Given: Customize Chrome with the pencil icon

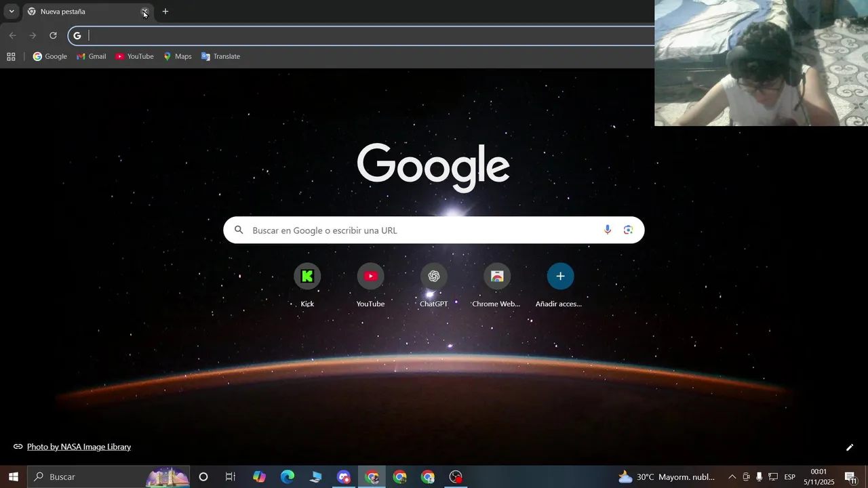Looking at the screenshot, I should (x=850, y=447).
